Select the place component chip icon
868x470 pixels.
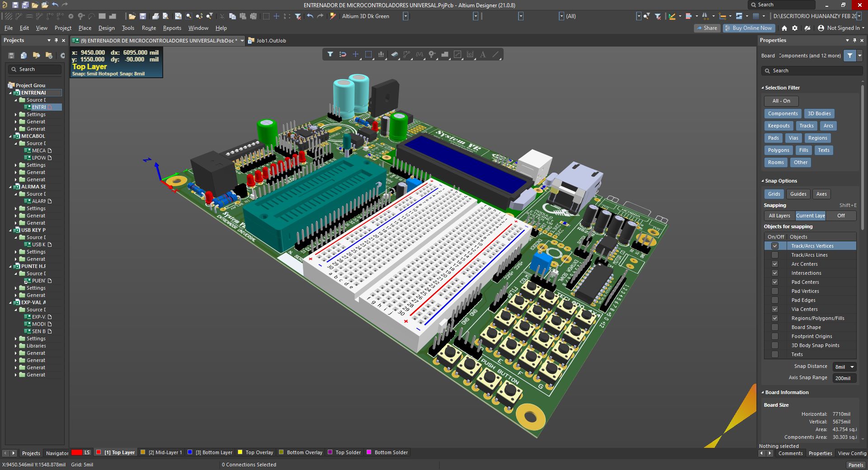pyautogui.click(x=394, y=55)
